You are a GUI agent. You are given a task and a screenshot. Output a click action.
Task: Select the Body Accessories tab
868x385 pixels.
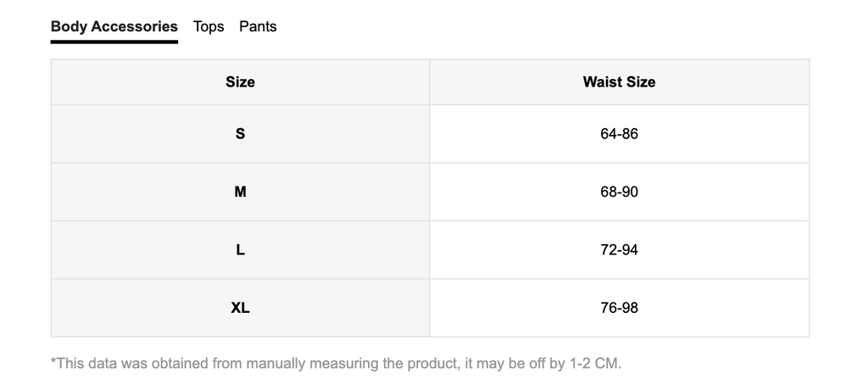[x=114, y=26]
